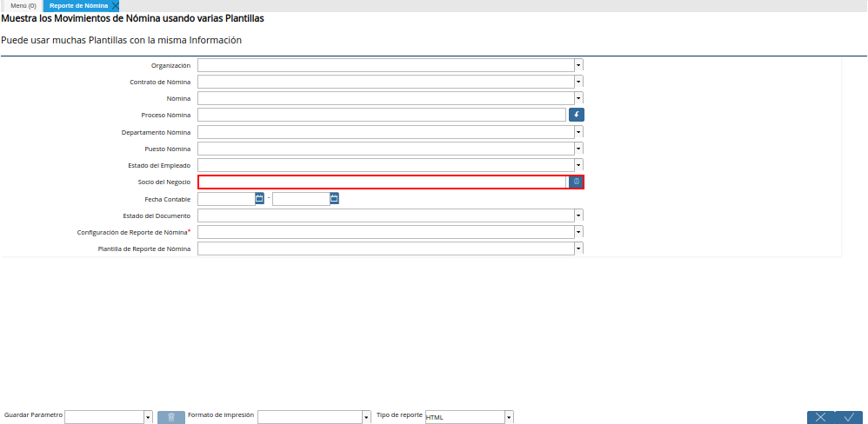Open the Proceso Nómina lookup button

point(577,115)
